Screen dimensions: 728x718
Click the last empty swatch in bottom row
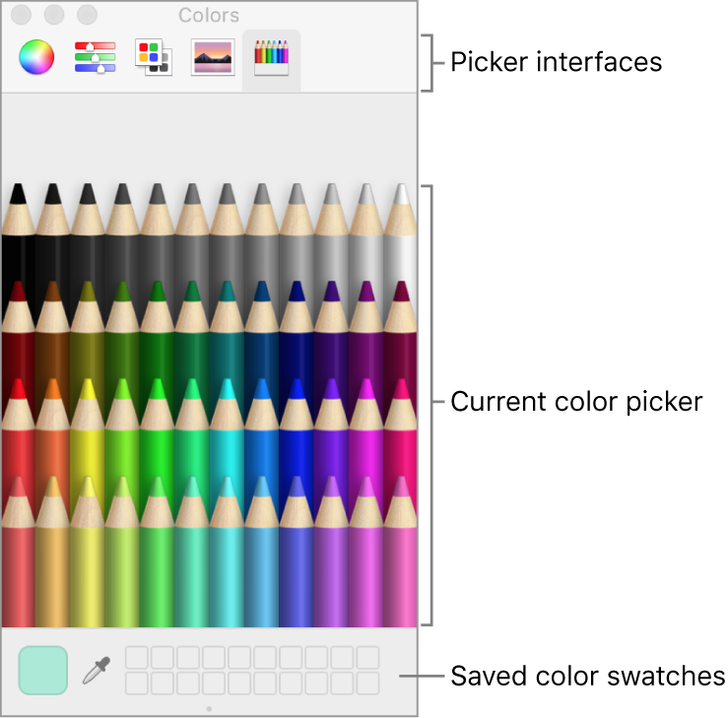pyautogui.click(x=367, y=683)
